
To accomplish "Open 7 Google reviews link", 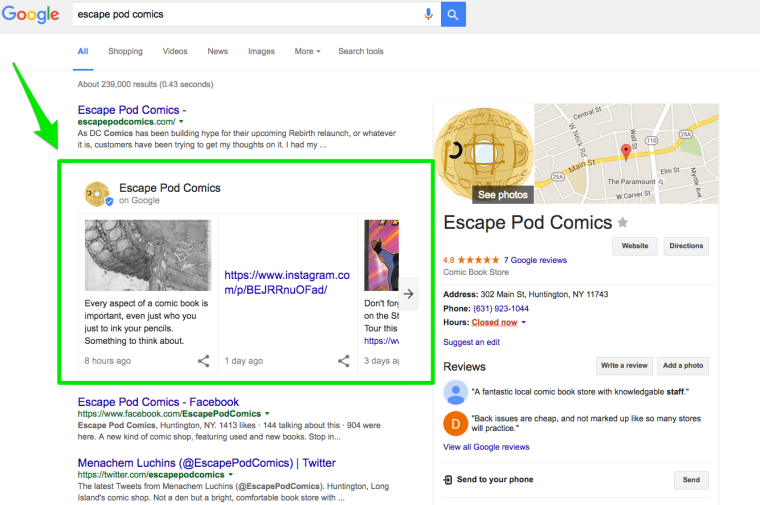I will click(x=535, y=260).
